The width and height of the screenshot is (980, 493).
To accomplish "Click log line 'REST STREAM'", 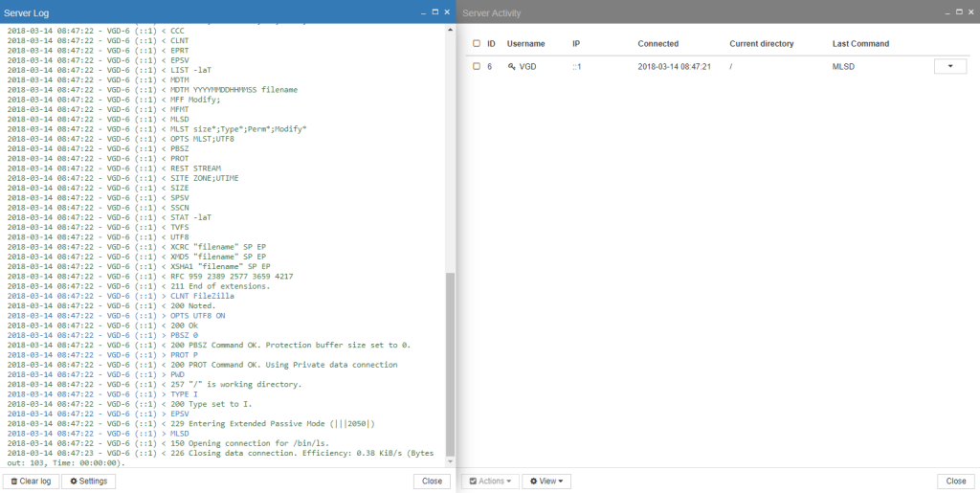I will 114,168.
